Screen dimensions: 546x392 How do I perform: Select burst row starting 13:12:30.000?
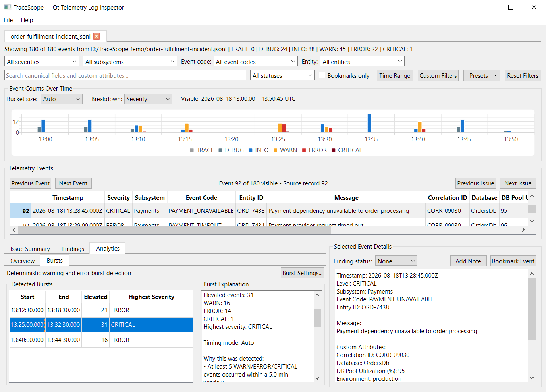click(101, 310)
